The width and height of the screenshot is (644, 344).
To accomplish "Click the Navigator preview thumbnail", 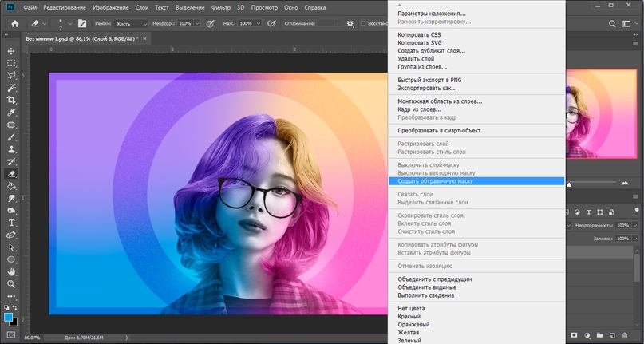I will click(x=602, y=114).
